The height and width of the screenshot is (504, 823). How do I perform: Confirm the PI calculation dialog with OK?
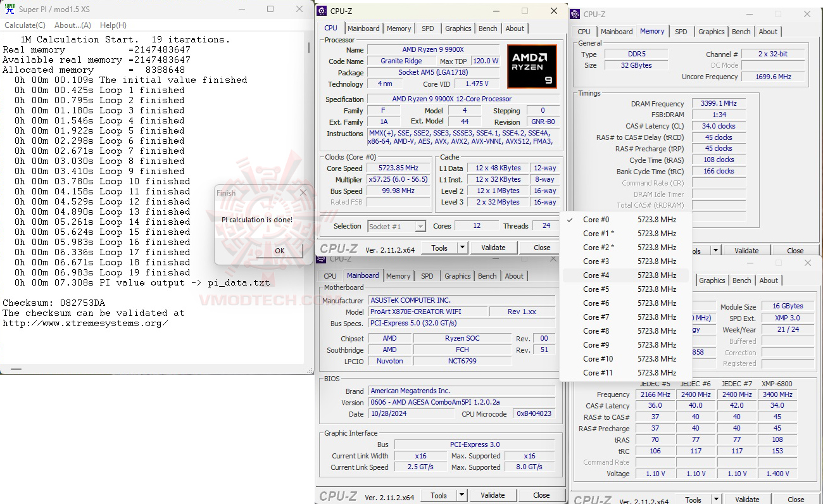click(280, 250)
